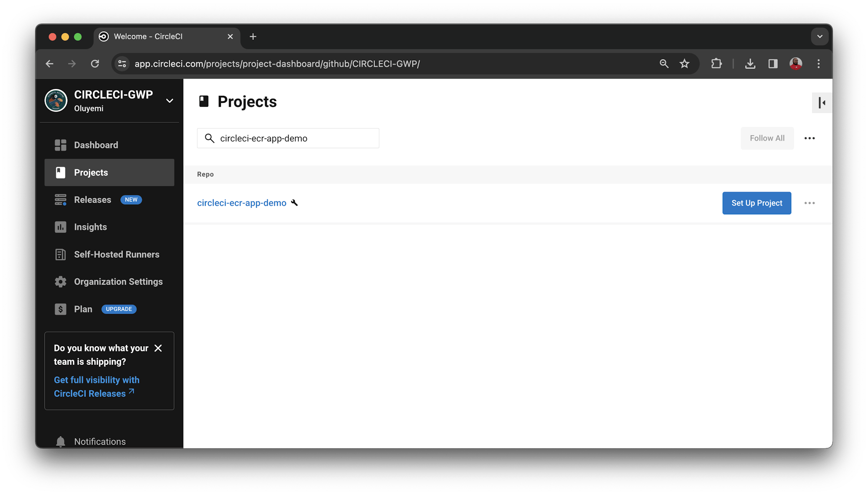Expand the CIRCLECI-GWP organization switcher
This screenshot has height=495, width=868.
pyautogui.click(x=169, y=100)
